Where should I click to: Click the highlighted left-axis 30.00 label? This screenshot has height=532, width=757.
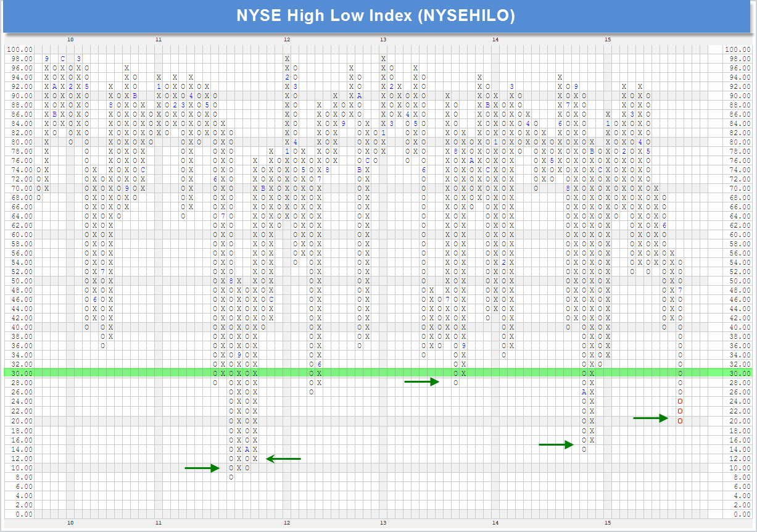21,373
